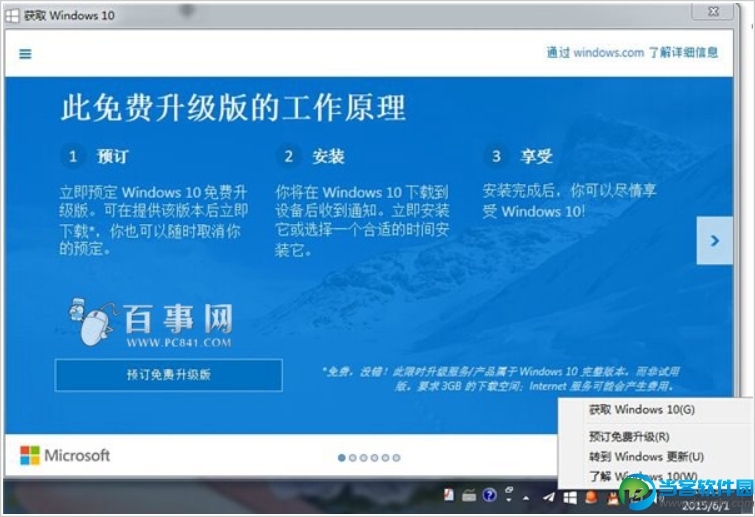Click the paper plane tray icon

pos(548,497)
